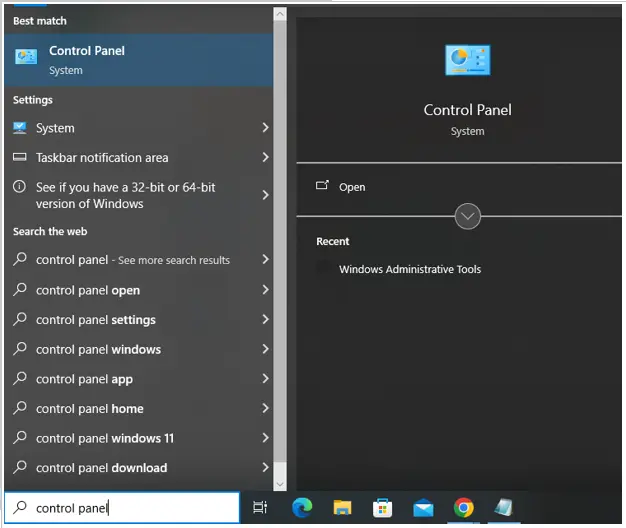Open arrow for 'control panel download'
This screenshot has height=528, width=626.
click(265, 467)
